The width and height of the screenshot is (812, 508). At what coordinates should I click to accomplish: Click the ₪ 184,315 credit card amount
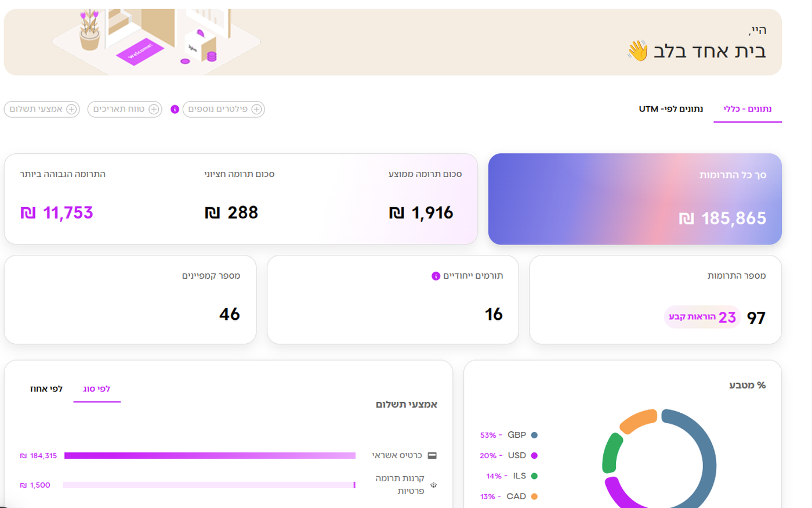click(x=38, y=456)
